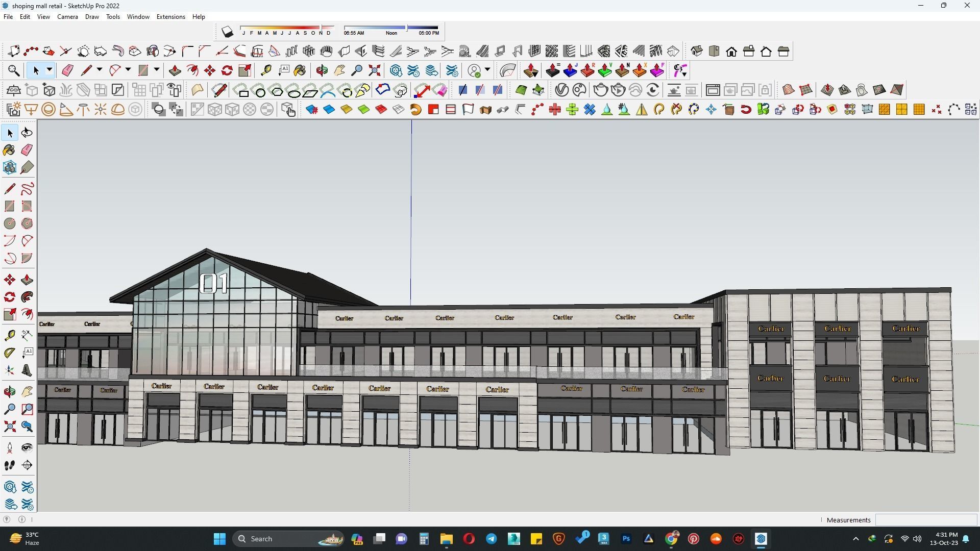Viewport: 980px width, 551px height.
Task: Activate the Position Camera tool
Action: click(x=10, y=448)
